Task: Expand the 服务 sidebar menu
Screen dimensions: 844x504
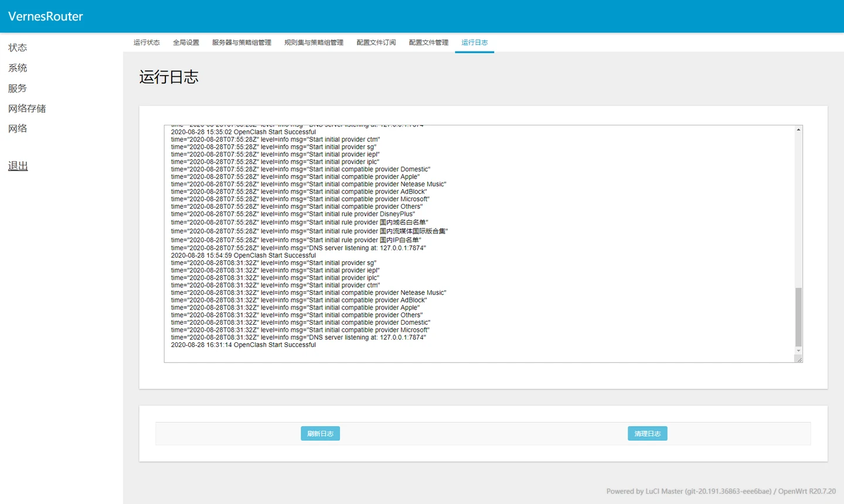Action: click(x=18, y=88)
